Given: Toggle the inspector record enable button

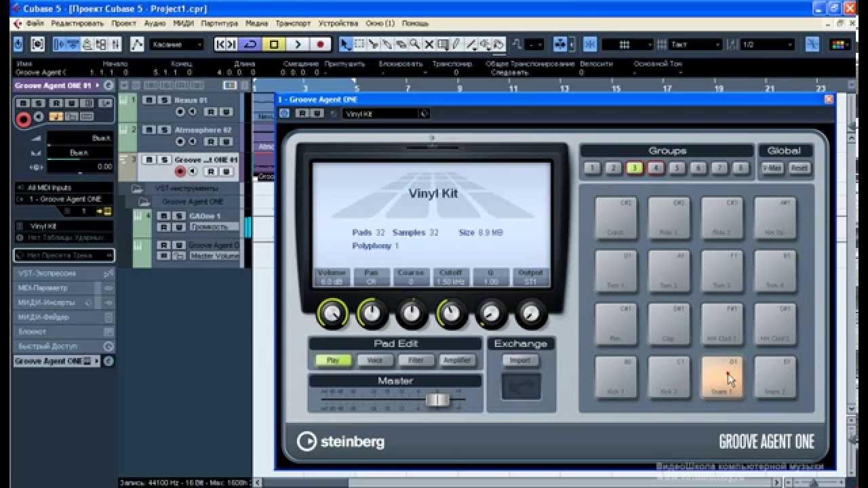Looking at the screenshot, I should point(24,120).
